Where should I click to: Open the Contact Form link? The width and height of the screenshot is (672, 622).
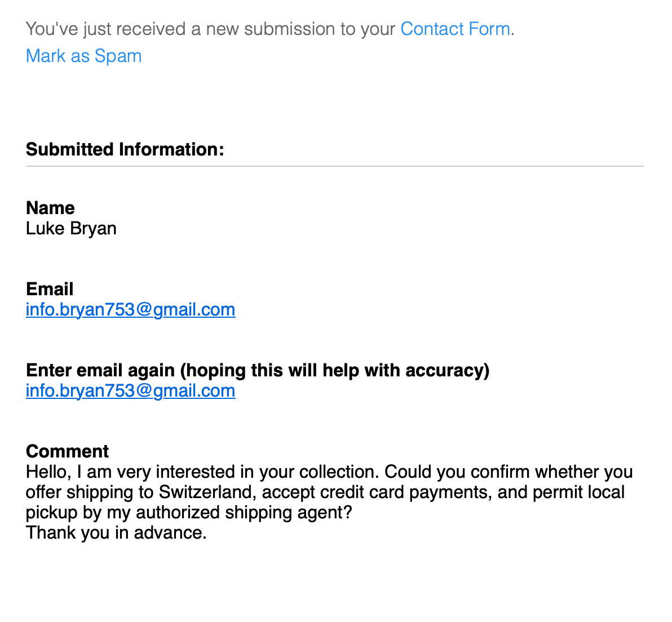454,29
